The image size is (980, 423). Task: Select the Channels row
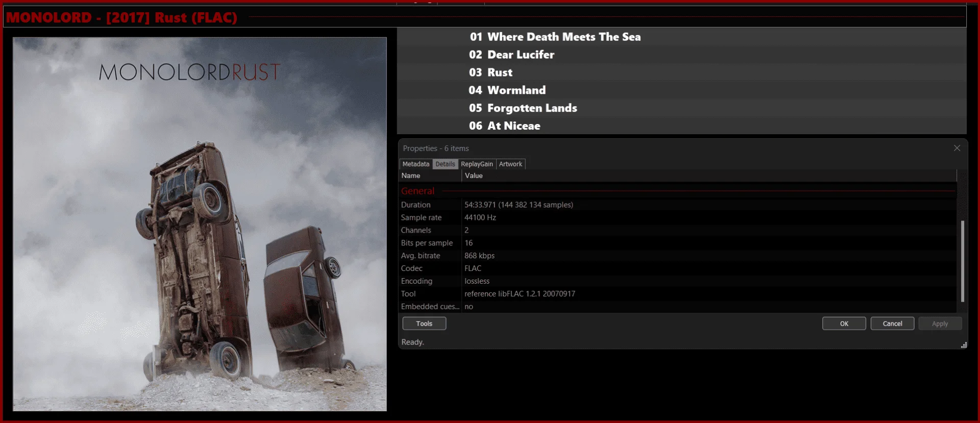(677, 230)
